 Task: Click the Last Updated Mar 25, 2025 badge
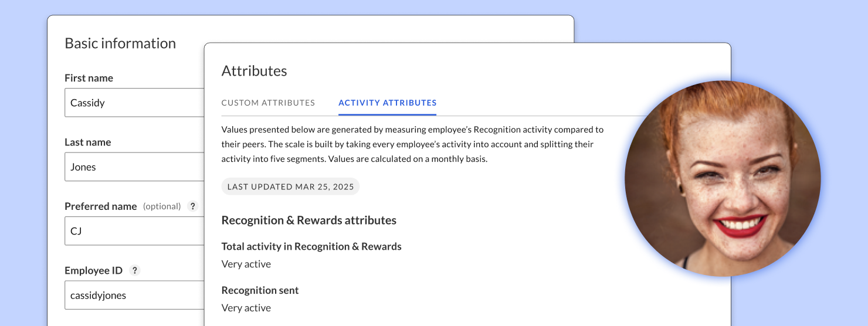pyautogui.click(x=290, y=186)
